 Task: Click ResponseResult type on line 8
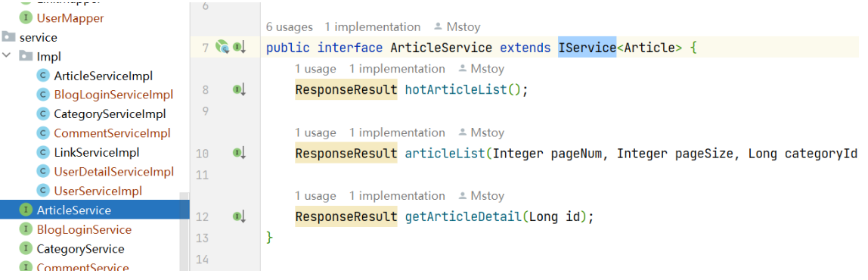(x=346, y=89)
